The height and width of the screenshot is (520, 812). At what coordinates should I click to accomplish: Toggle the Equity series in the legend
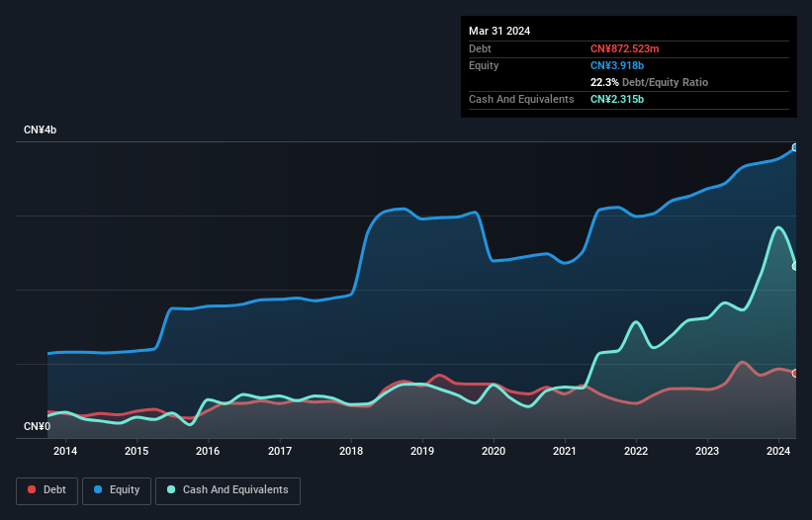point(117,490)
